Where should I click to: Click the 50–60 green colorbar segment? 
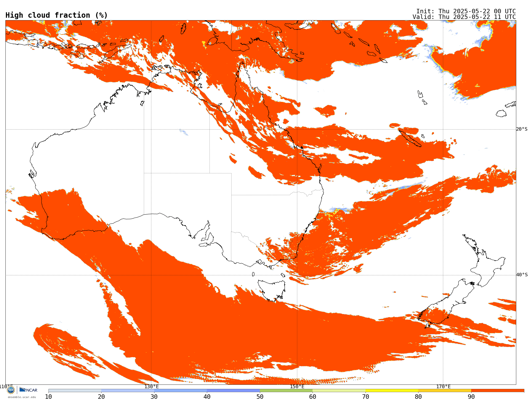point(286,391)
